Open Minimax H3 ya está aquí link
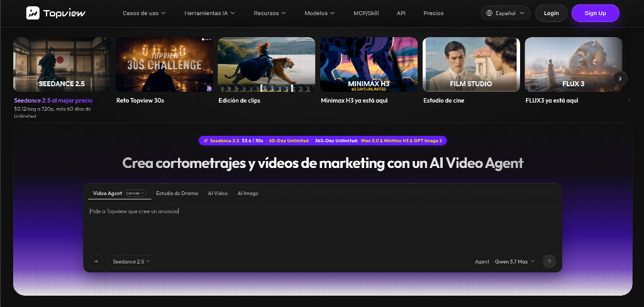Viewport: 644px width, 307px height. (x=354, y=100)
